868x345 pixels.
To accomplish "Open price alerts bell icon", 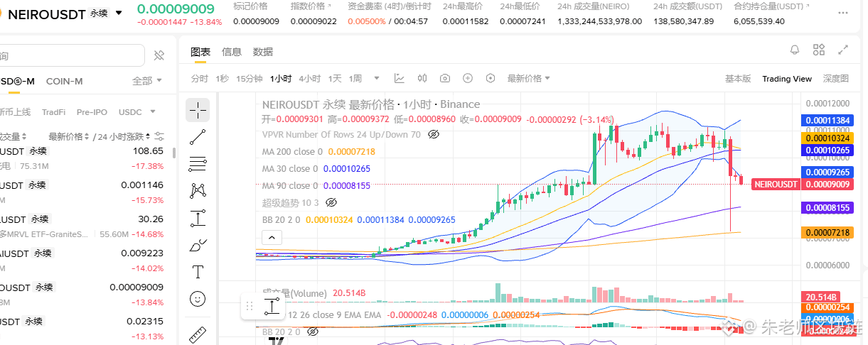I will click(795, 50).
